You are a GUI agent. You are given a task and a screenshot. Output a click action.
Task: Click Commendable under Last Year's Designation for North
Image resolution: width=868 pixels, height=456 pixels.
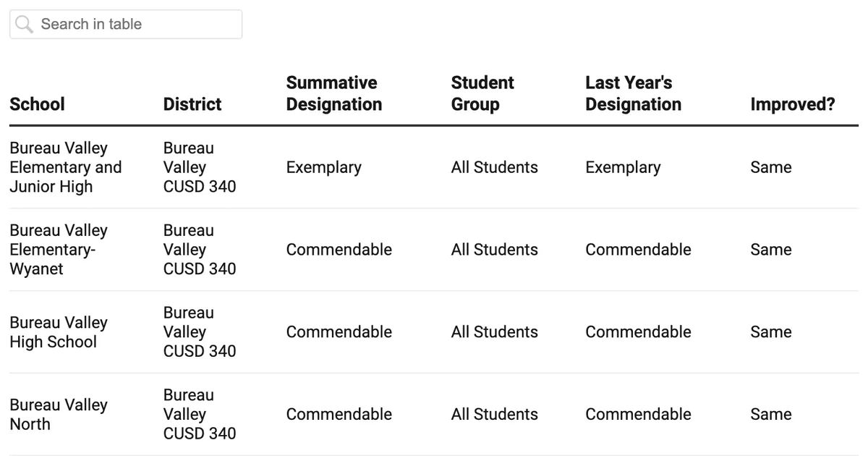[638, 414]
